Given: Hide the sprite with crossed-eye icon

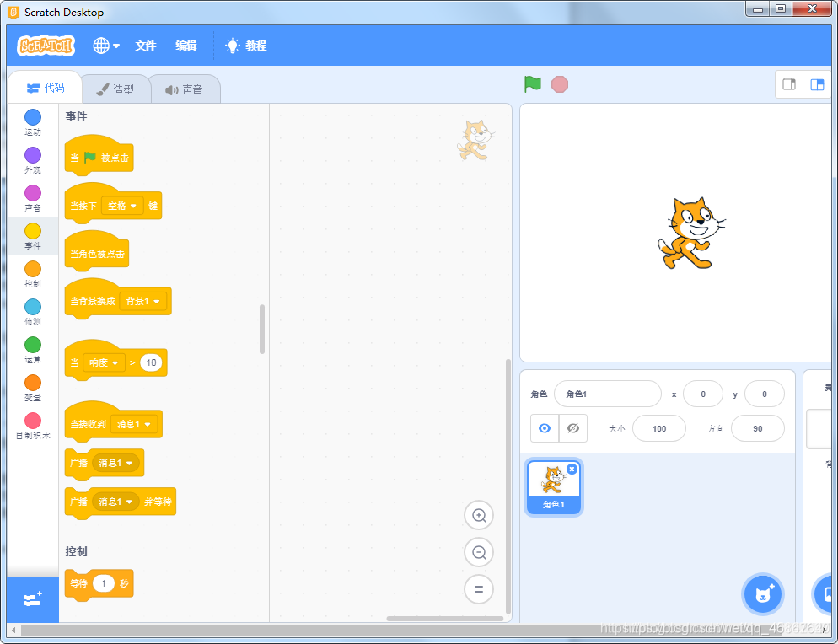Looking at the screenshot, I should coord(573,428).
